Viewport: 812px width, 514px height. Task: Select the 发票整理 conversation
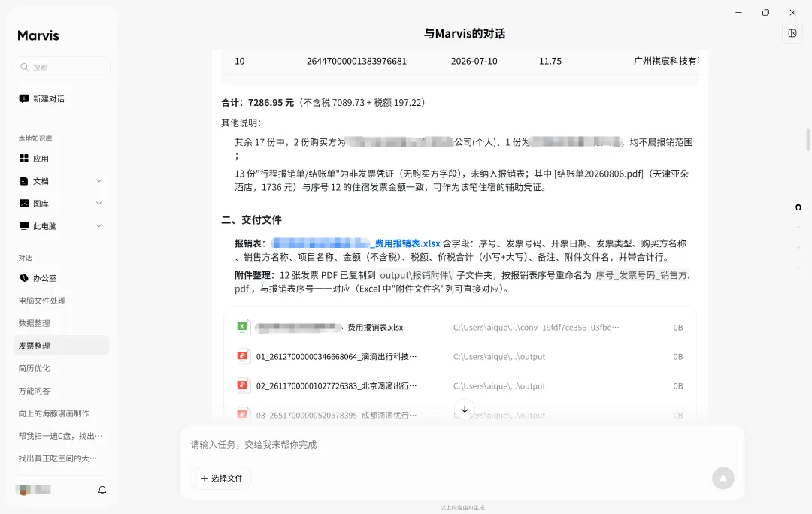tap(61, 345)
